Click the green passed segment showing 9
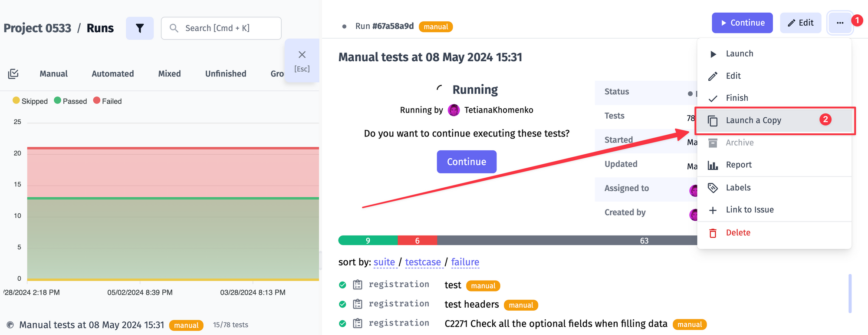This screenshot has width=868, height=335. (x=368, y=241)
